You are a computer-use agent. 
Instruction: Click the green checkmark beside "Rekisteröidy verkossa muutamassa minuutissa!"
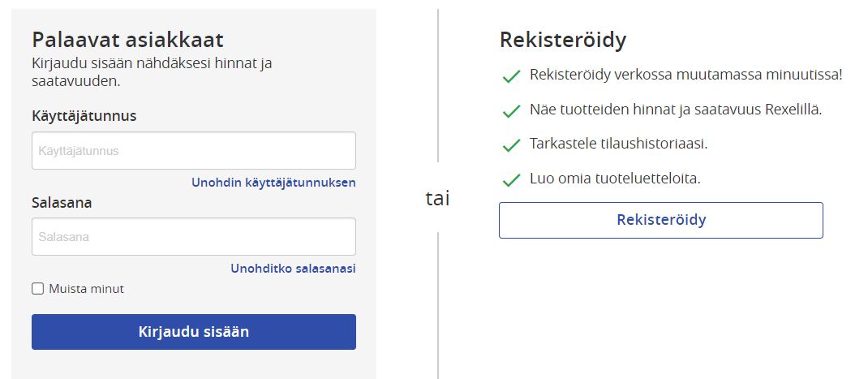click(x=511, y=76)
